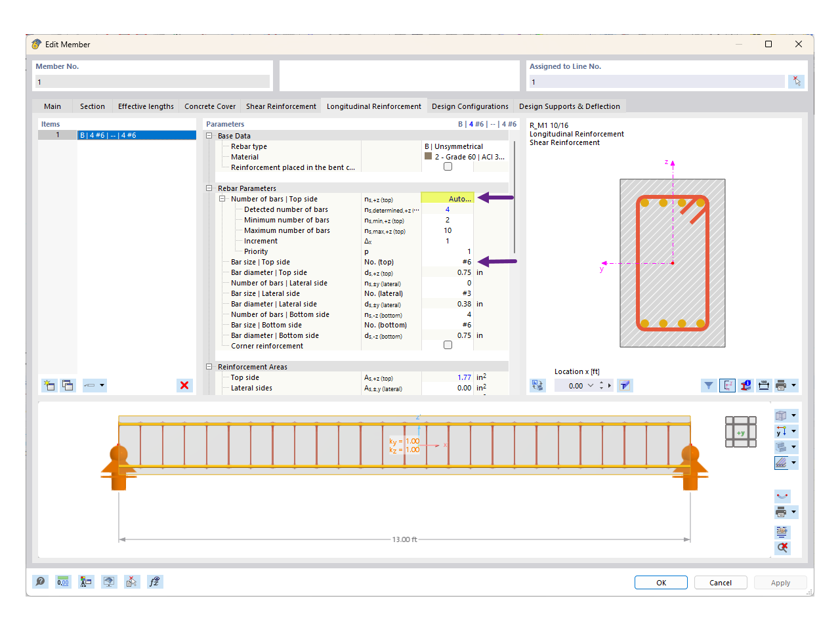Open the filter settings for the section view

tap(709, 385)
